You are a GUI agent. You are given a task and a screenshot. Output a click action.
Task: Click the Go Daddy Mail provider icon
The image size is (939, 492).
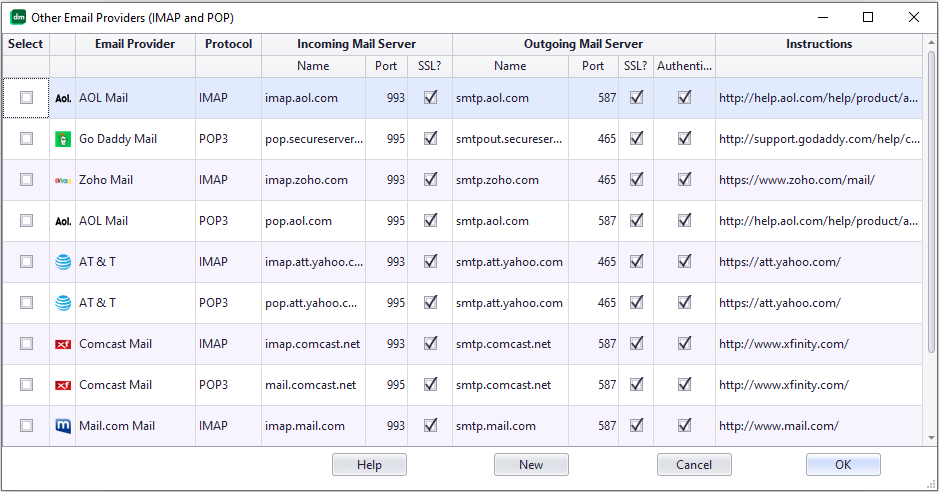tap(63, 139)
